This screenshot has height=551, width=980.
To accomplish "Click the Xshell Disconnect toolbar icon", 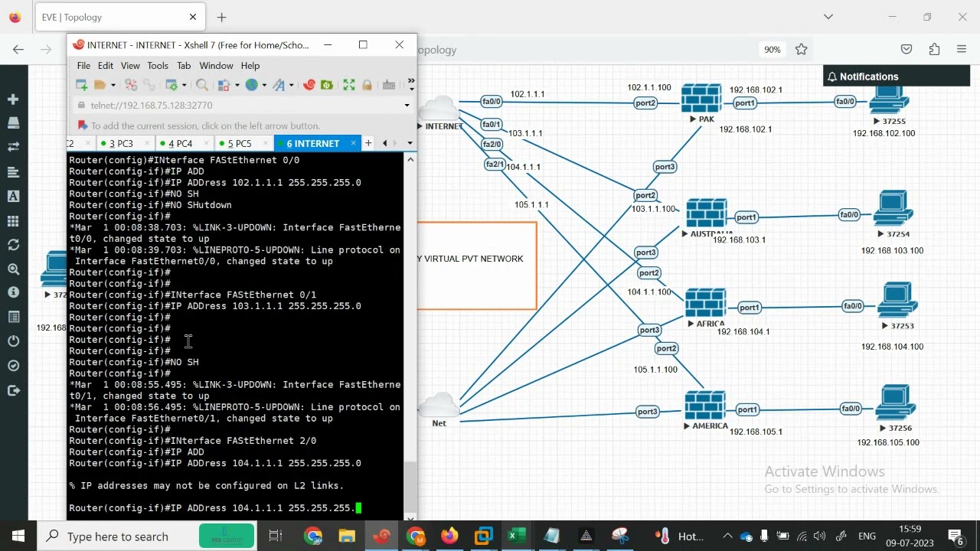I will coord(131,85).
